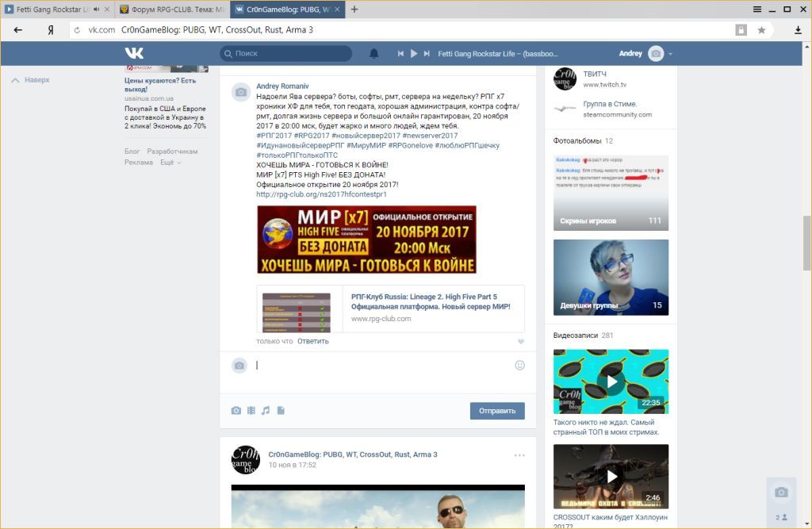Expand the Ещё dropdown
The width and height of the screenshot is (812, 529).
(x=170, y=162)
